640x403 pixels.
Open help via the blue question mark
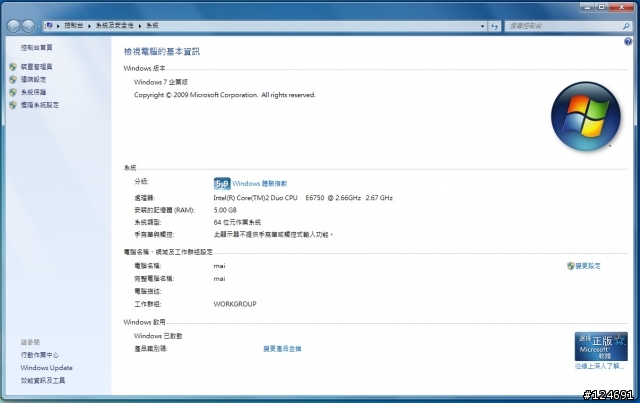[628, 41]
